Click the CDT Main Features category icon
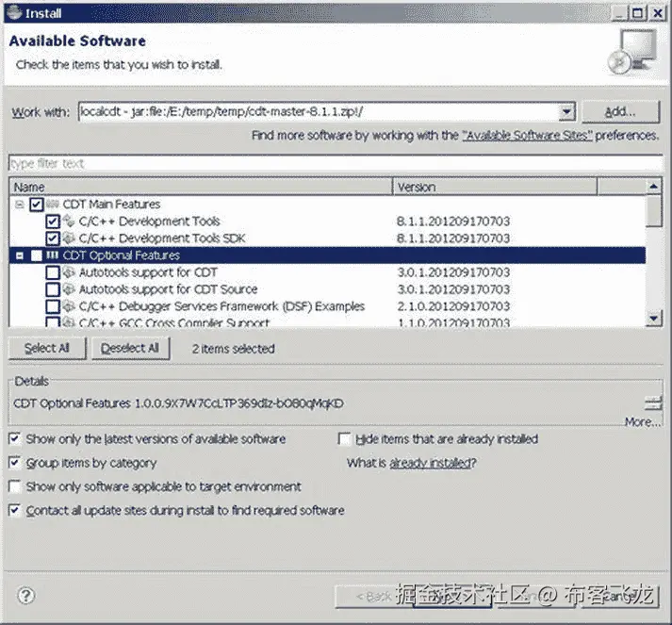 [52, 204]
